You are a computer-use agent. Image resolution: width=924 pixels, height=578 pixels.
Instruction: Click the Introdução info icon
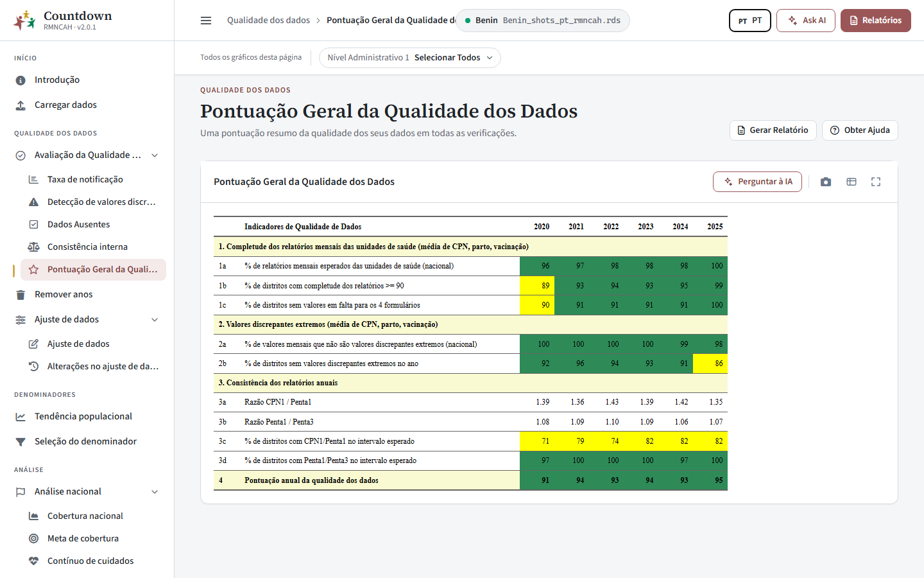coord(21,80)
